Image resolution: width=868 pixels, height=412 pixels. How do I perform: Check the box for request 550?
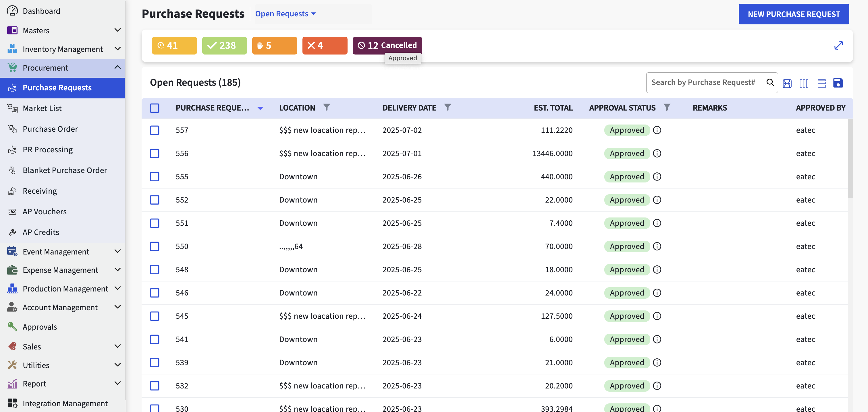click(154, 246)
